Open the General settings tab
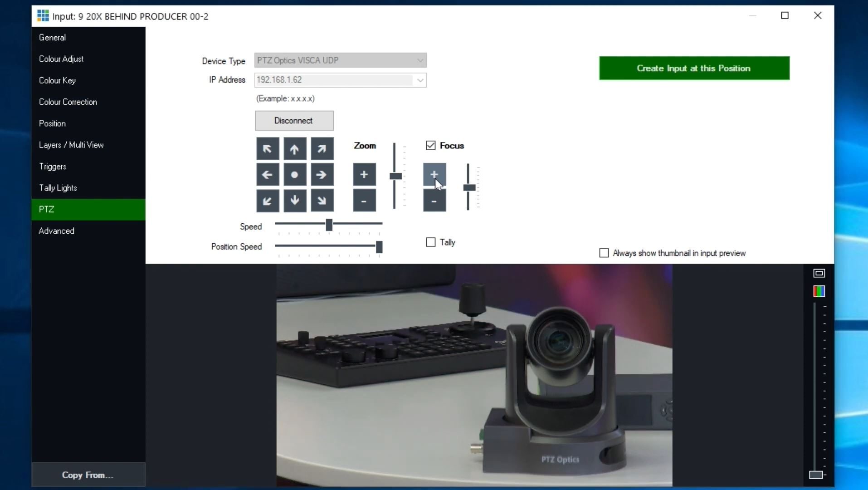 tap(88, 38)
